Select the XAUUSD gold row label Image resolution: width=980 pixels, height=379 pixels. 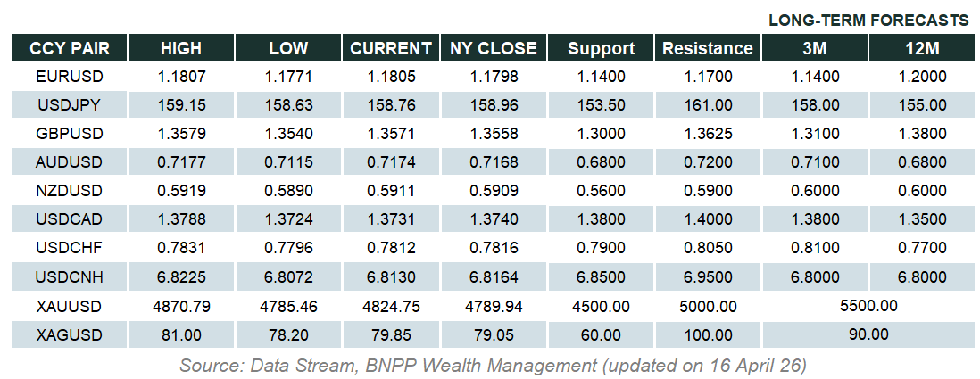[69, 306]
